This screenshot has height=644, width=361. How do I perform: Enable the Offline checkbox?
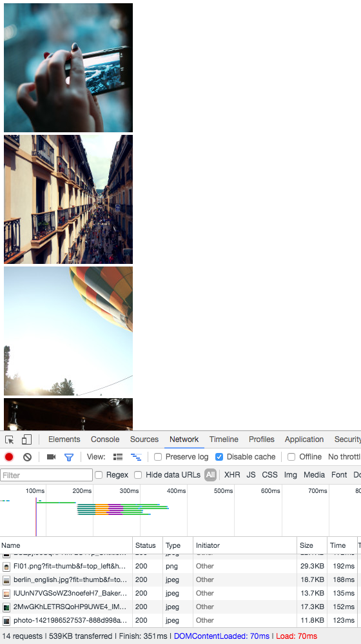[291, 457]
